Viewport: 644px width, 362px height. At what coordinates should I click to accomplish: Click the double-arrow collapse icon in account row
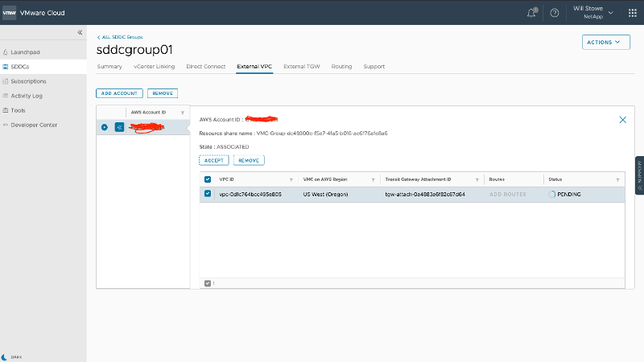point(119,127)
